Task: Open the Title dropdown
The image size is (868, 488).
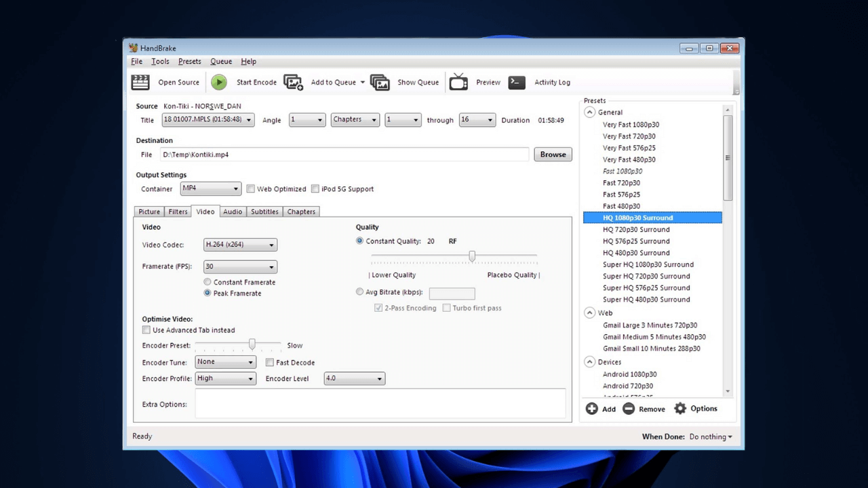Action: click(x=208, y=120)
